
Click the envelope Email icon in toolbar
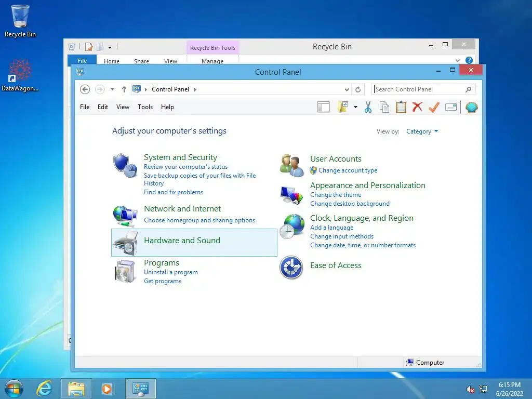(x=451, y=107)
